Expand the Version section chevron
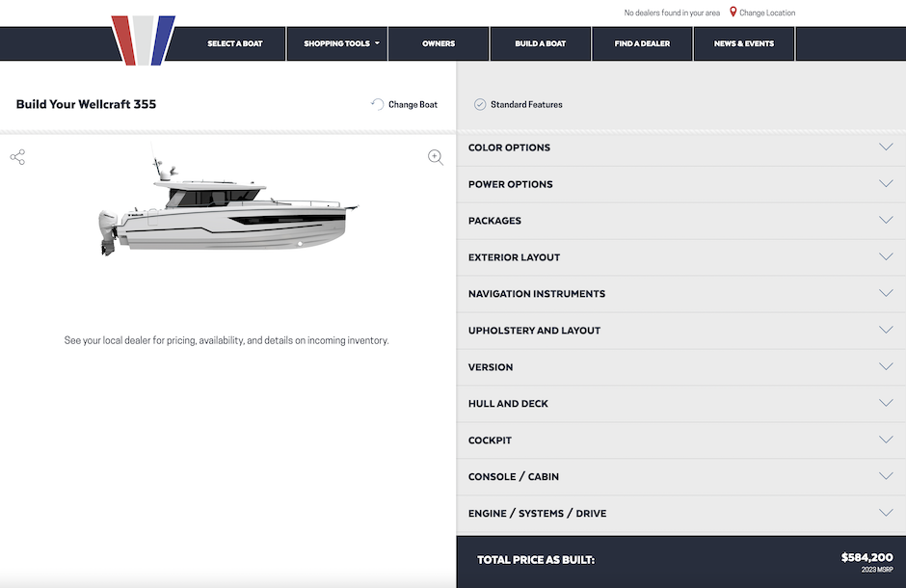 pyautogui.click(x=886, y=367)
